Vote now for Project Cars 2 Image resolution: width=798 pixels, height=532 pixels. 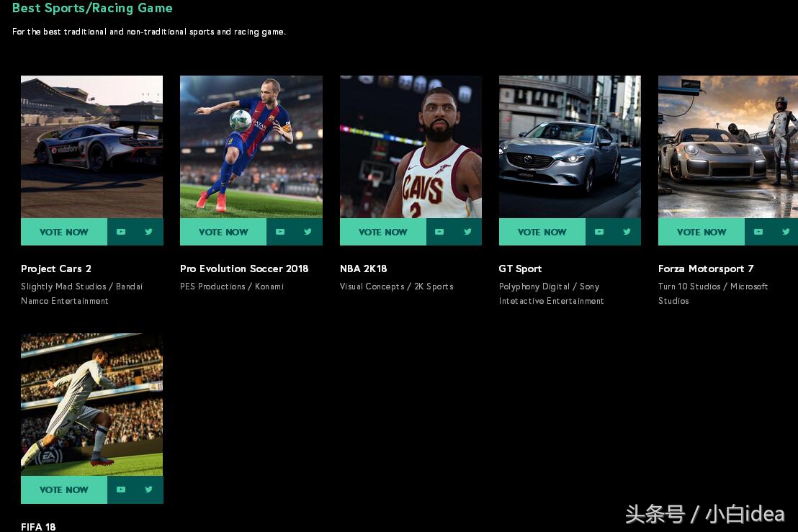coord(64,232)
